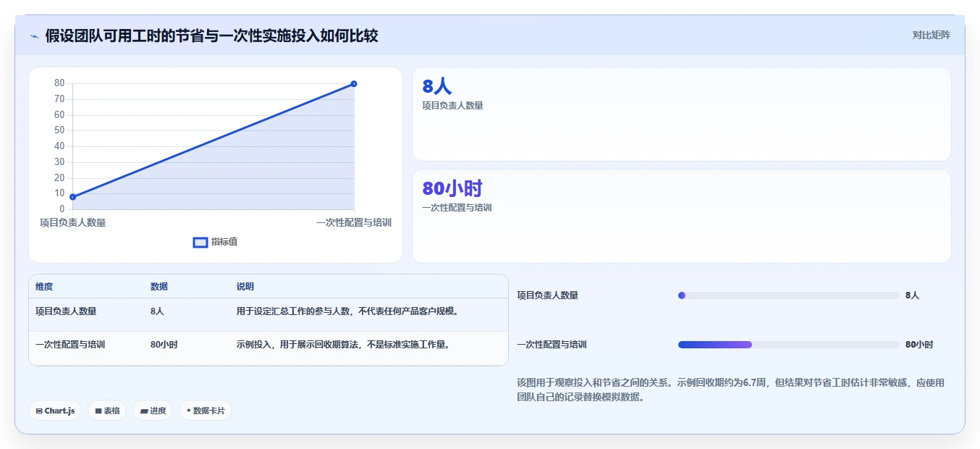Click the 表格 tag
Screen dimensions: 980x449
pyautogui.click(x=107, y=411)
